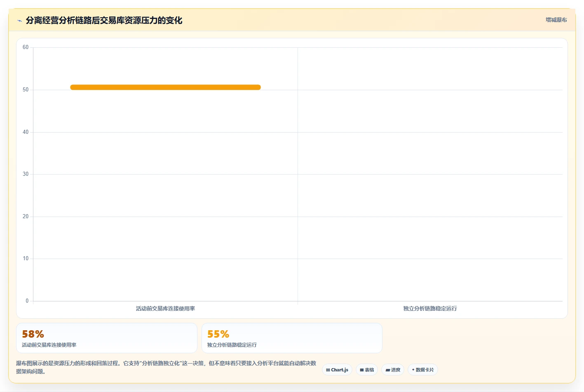Click the x-axis label 活动前交易库连接使用率

point(165,308)
